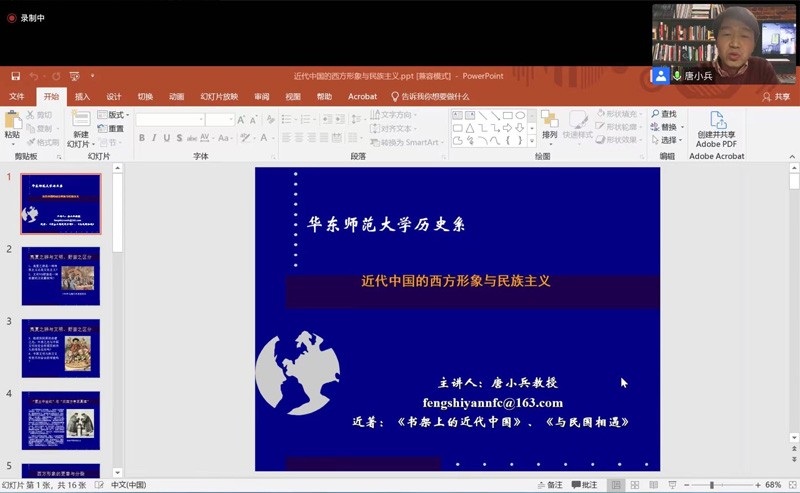Select the rectangle shape in gallery
Image resolution: width=800 pixels, height=493 pixels.
click(x=507, y=115)
